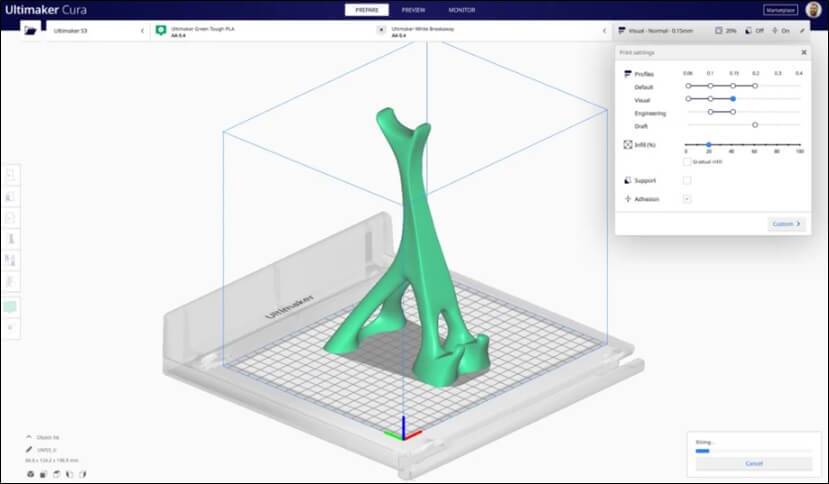Click the green extruder 1 material icon
The width and height of the screenshot is (829, 484).
[161, 30]
